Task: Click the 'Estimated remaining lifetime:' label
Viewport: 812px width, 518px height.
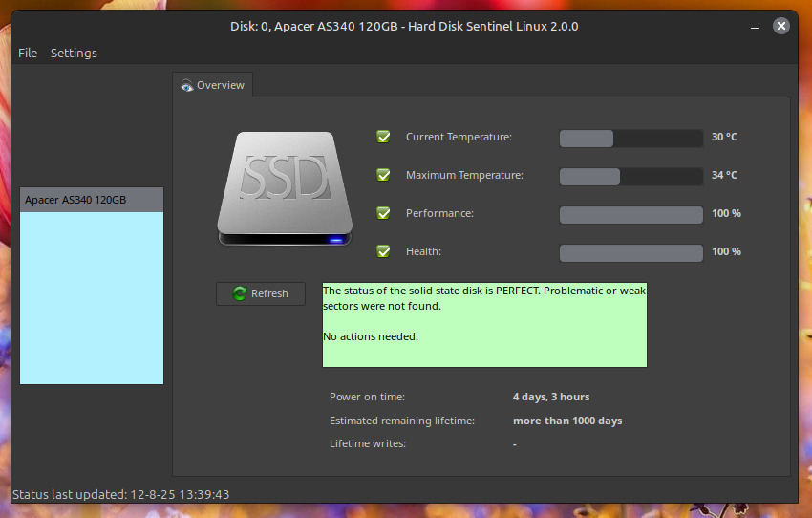Action: (x=402, y=421)
